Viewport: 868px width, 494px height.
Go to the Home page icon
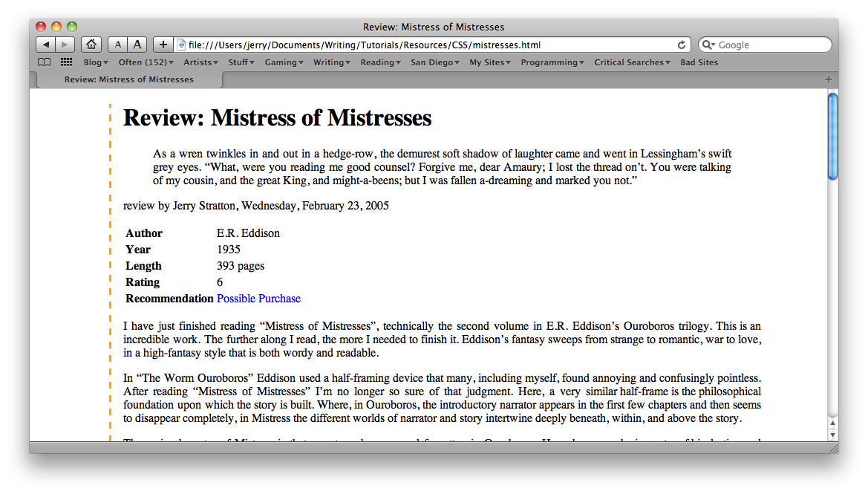click(x=91, y=45)
